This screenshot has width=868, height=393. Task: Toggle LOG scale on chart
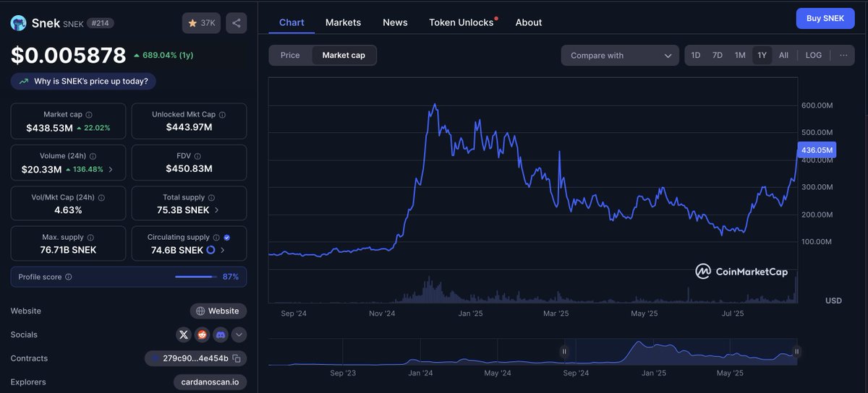pos(814,56)
